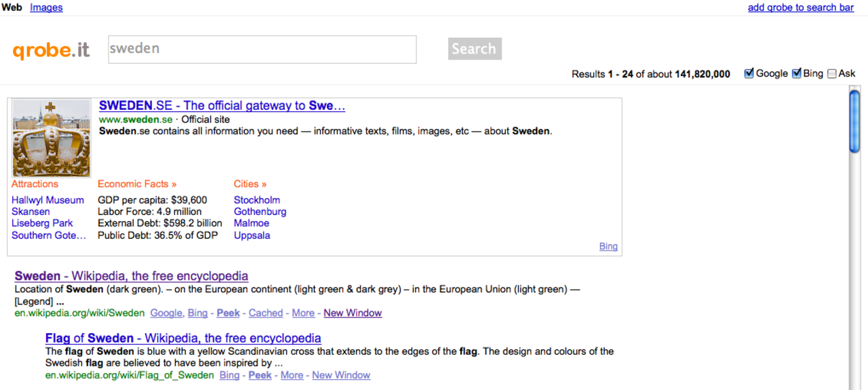This screenshot has width=868, height=390.
Task: Click Bing source link in featured box
Action: 608,246
